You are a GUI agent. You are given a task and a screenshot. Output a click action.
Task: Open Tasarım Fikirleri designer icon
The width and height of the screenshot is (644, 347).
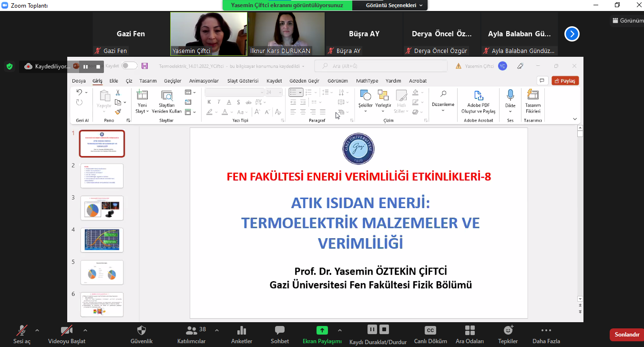[532, 95]
